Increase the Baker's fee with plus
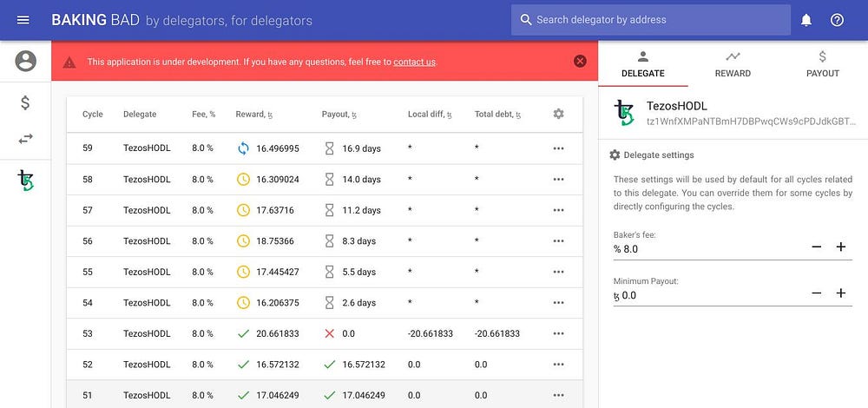The image size is (868, 408). click(x=841, y=247)
